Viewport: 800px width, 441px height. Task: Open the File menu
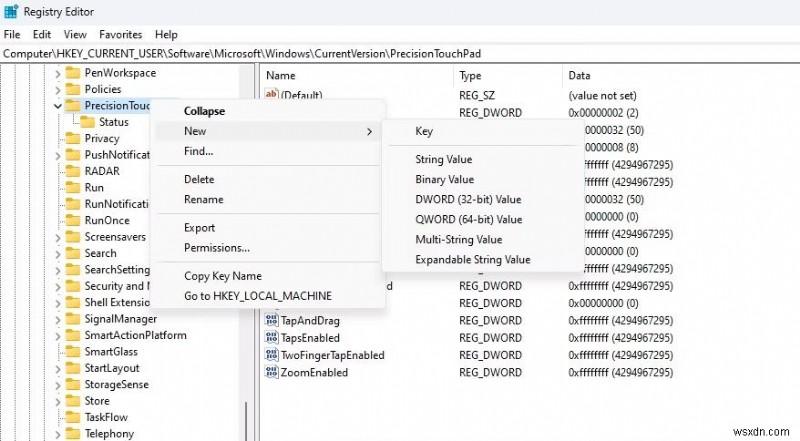12,34
